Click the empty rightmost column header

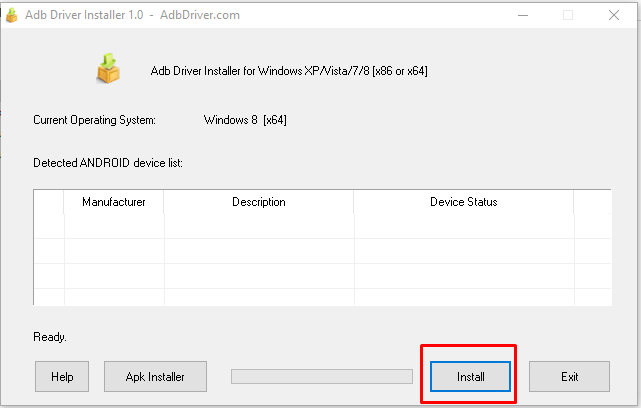click(x=591, y=202)
